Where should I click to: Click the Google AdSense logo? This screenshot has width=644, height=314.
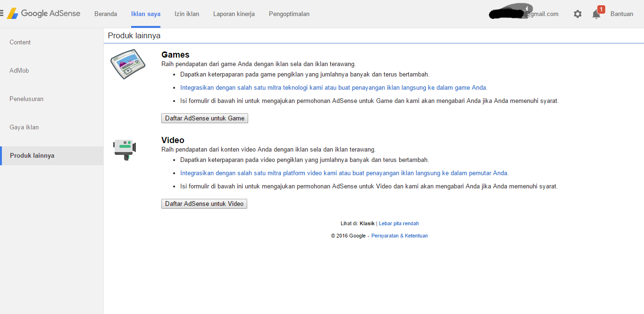[x=43, y=14]
